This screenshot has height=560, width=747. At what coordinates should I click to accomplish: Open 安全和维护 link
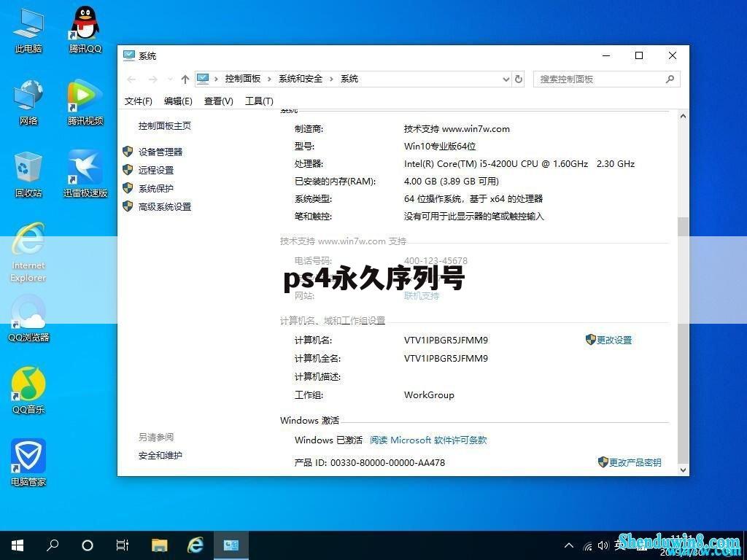pos(160,455)
